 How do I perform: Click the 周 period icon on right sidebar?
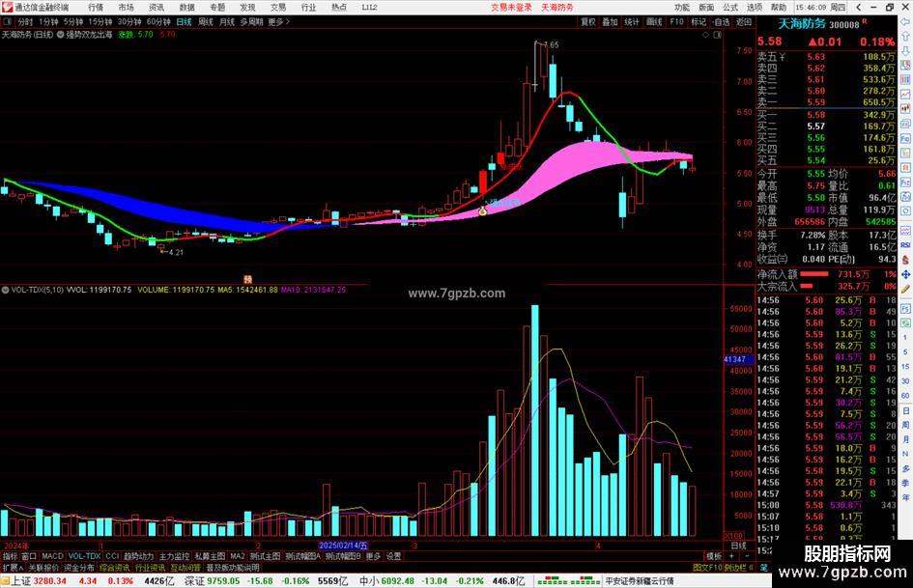point(905,425)
